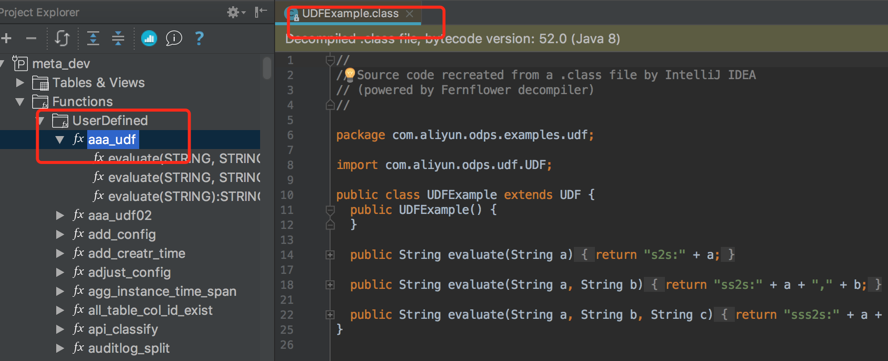Expand the add_creatr_time function node
This screenshot has height=361, width=888.
pos(60,253)
